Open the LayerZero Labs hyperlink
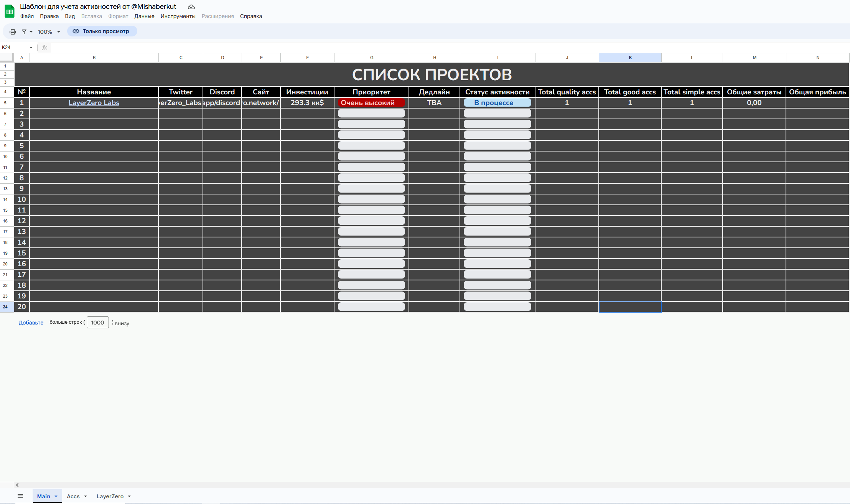Image resolution: width=850 pixels, height=504 pixels. (x=94, y=103)
